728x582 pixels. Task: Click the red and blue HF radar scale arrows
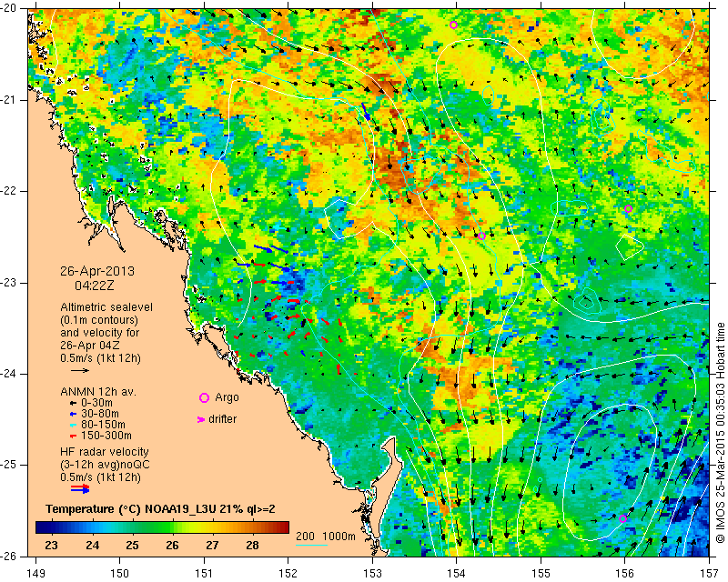pyautogui.click(x=80, y=488)
